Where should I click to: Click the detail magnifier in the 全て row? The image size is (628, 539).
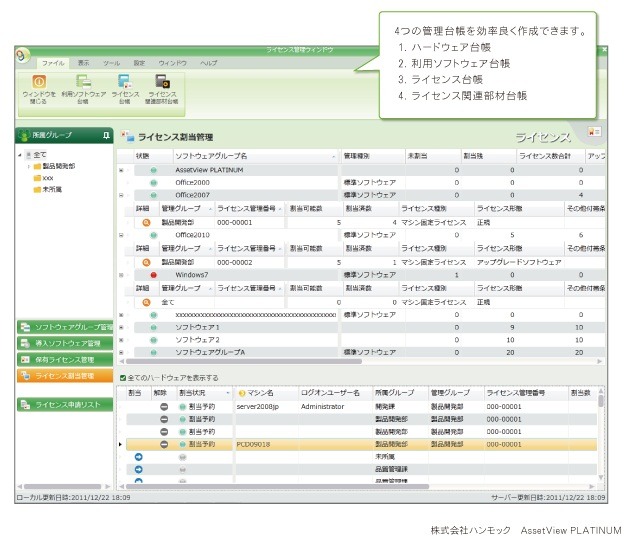[x=146, y=302]
